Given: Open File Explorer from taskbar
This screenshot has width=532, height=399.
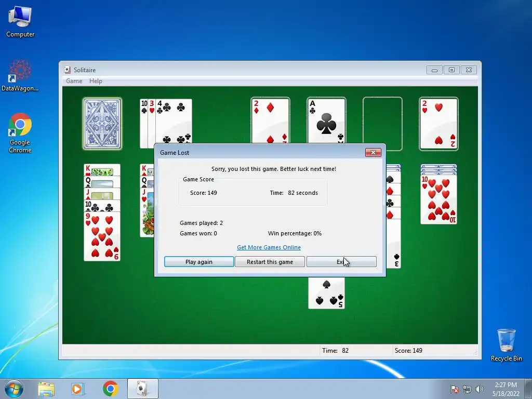Looking at the screenshot, I should pyautogui.click(x=46, y=389).
